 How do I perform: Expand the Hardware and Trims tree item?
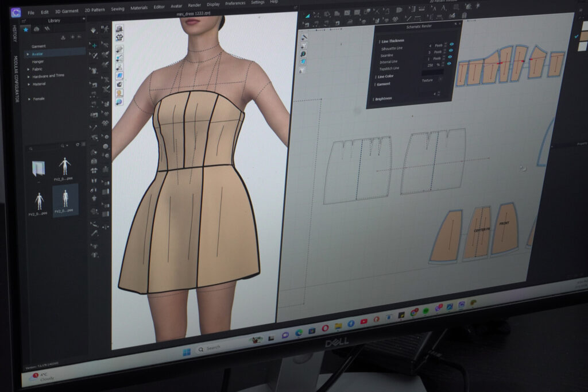(x=29, y=76)
